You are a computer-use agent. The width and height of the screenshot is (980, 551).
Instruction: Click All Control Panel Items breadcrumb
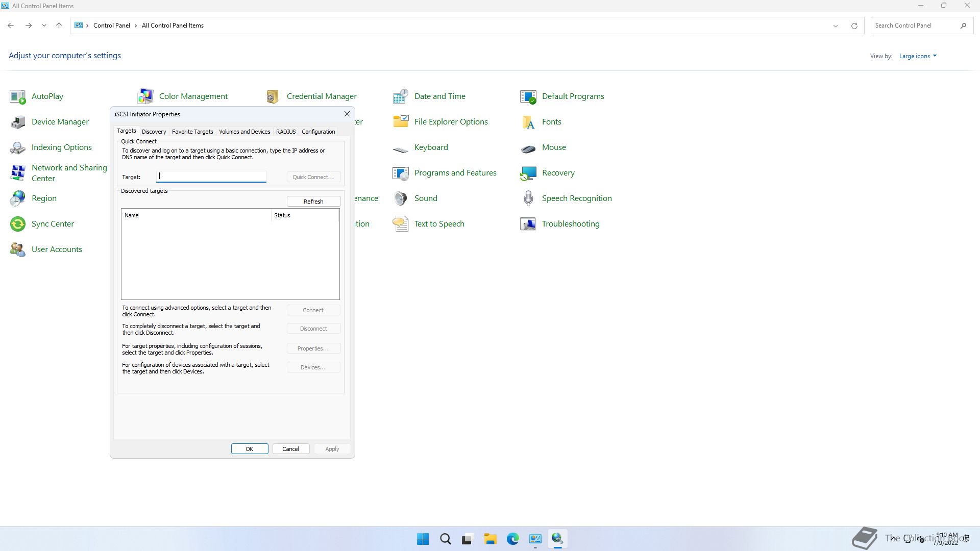[173, 26]
